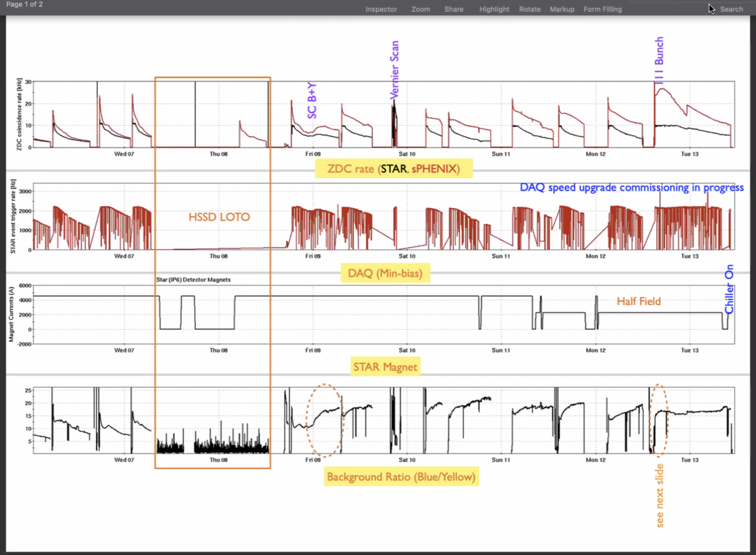The width and height of the screenshot is (756, 555).
Task: Click 'Tue 13' tick under the background plot
Action: (690, 460)
